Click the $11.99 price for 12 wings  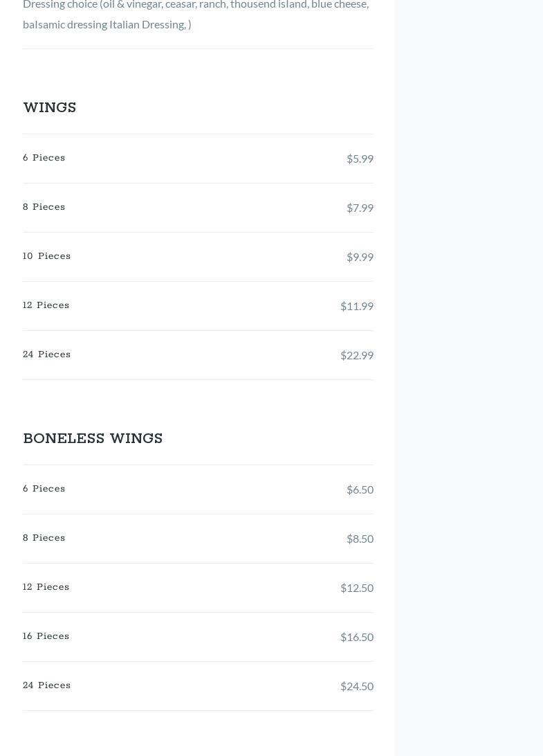pos(357,306)
